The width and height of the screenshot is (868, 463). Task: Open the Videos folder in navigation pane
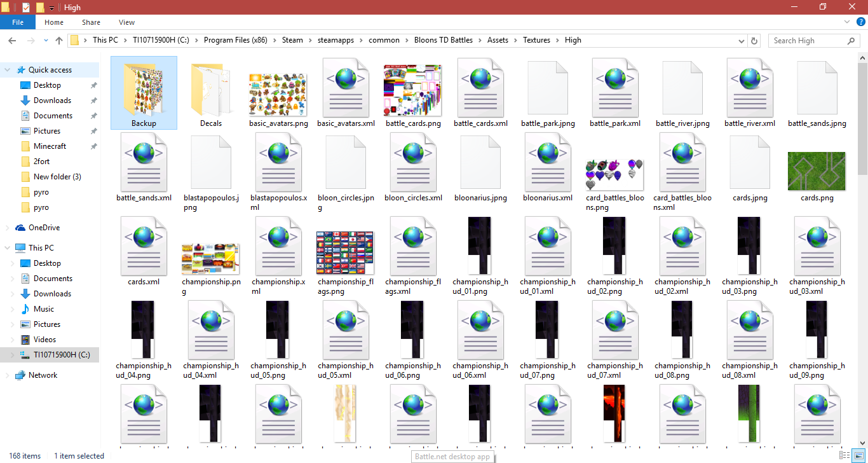pyautogui.click(x=44, y=340)
